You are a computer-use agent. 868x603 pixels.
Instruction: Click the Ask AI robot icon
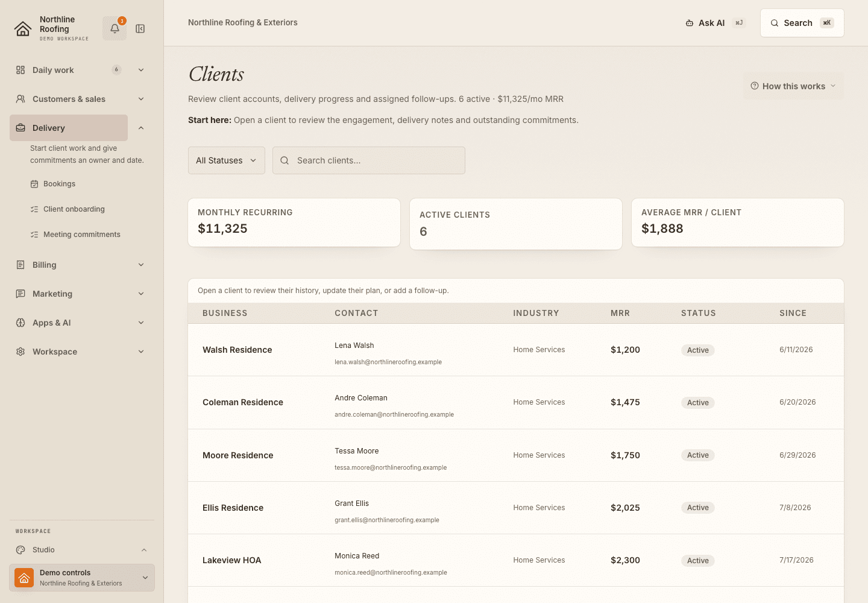[x=690, y=23]
